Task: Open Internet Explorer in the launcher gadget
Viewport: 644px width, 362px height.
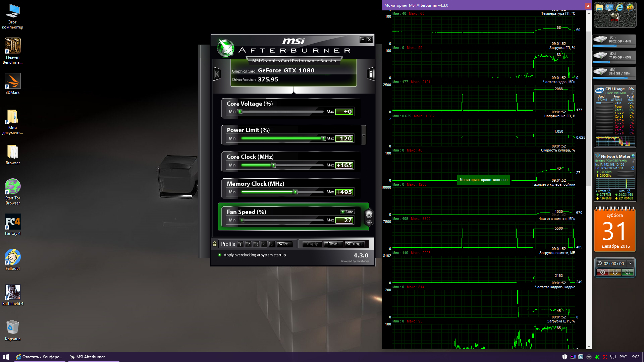Action: pos(620,7)
